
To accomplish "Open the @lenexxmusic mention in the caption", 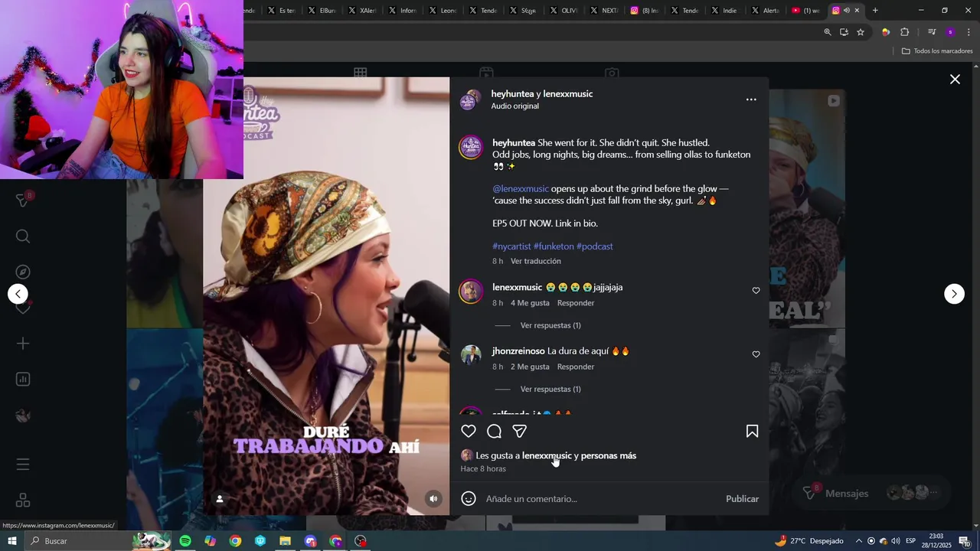I will pyautogui.click(x=521, y=189).
